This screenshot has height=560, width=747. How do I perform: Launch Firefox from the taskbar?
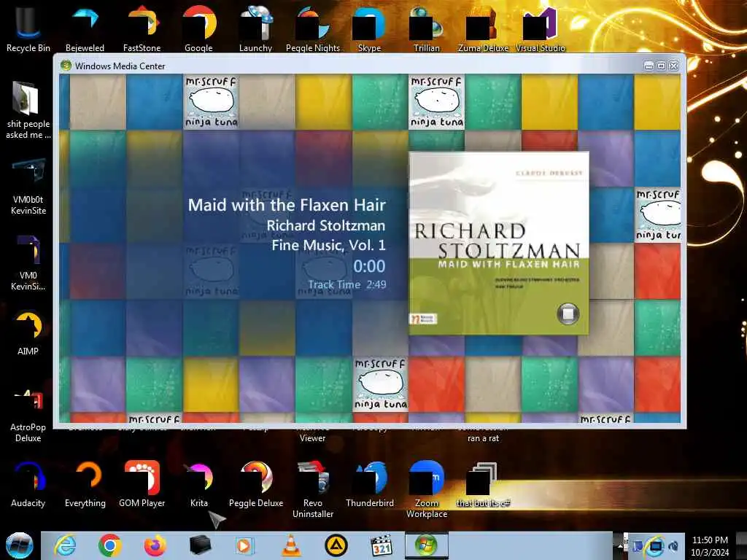pos(155,545)
